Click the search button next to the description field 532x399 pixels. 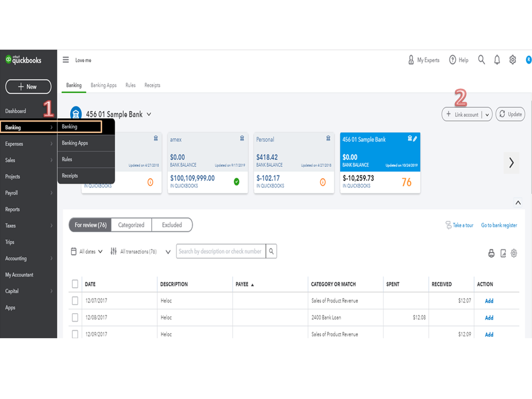click(271, 251)
